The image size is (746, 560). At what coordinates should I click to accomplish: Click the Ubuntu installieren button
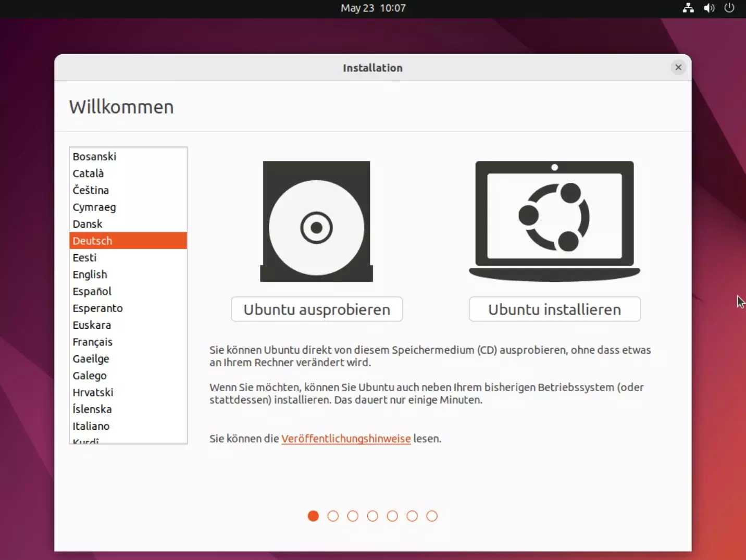[x=554, y=309]
